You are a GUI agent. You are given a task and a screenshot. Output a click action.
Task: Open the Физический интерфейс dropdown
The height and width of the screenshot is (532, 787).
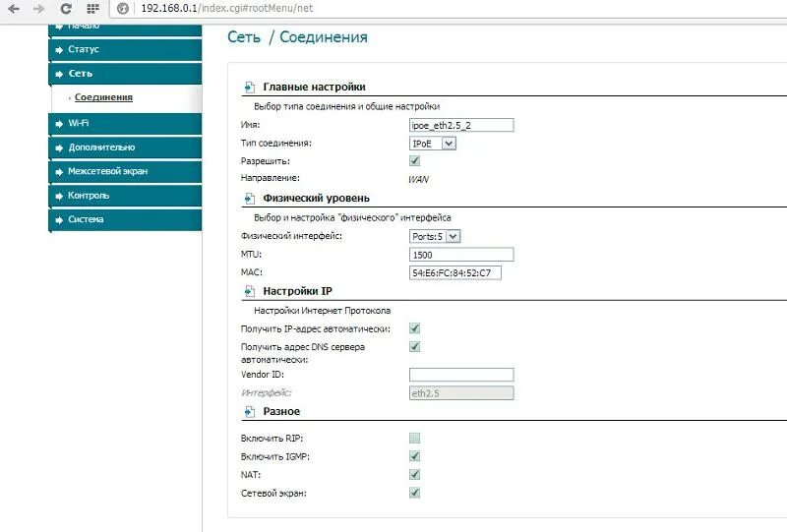click(435, 236)
